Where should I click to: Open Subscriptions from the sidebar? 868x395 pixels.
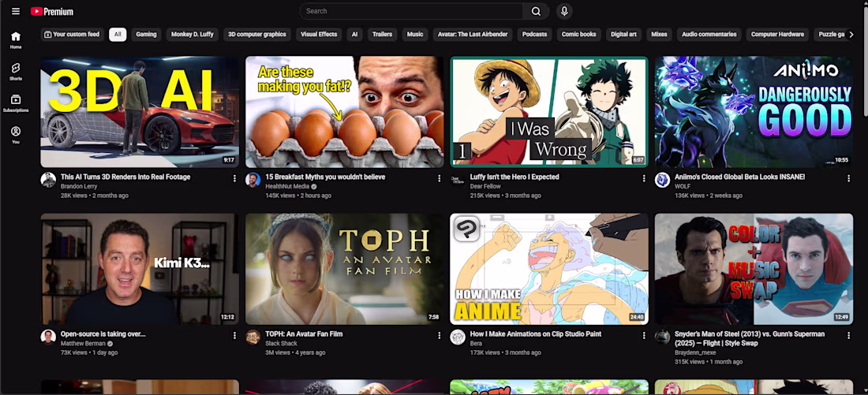[x=16, y=103]
